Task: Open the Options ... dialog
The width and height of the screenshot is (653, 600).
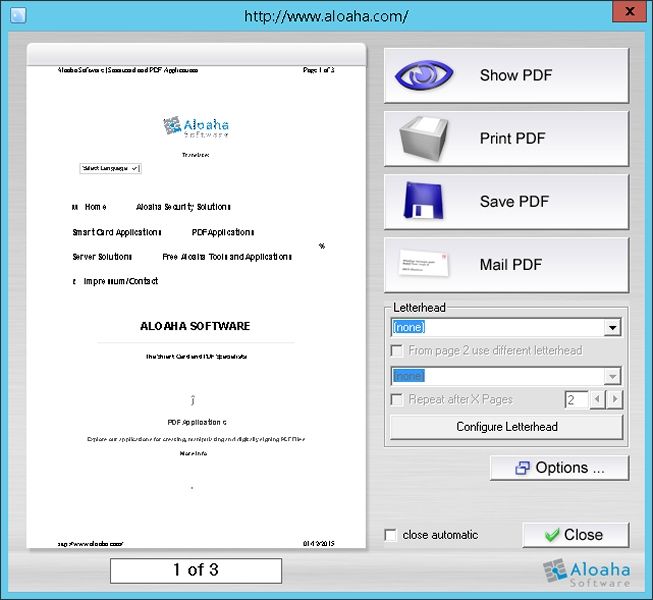Action: (559, 468)
